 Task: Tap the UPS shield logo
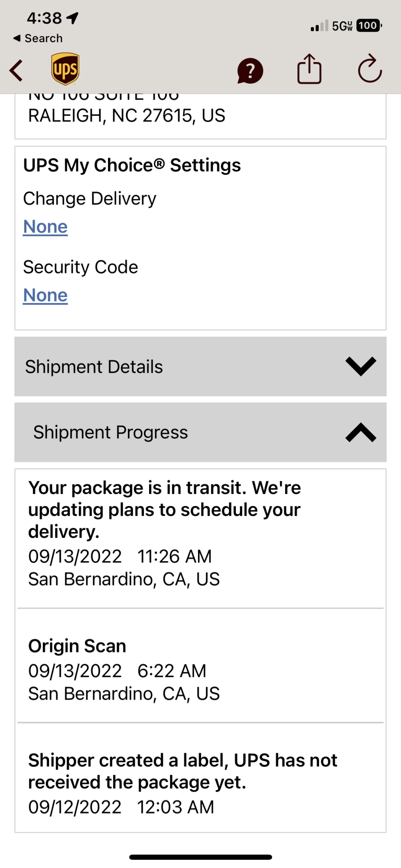[65, 69]
